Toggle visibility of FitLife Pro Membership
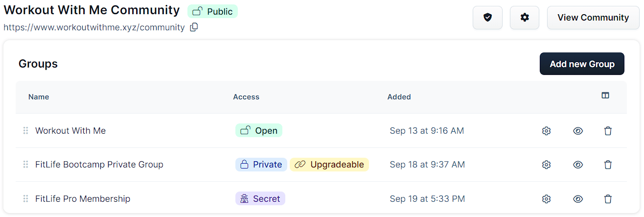The height and width of the screenshot is (217, 644). (578, 199)
